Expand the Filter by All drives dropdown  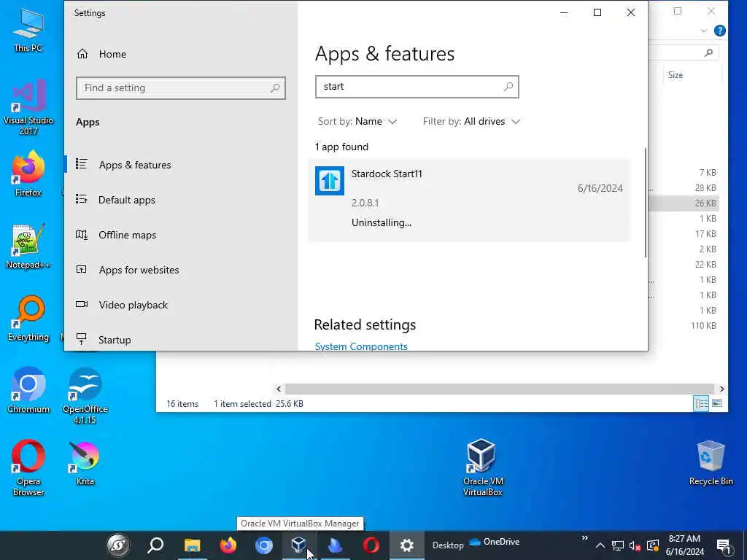tap(472, 122)
